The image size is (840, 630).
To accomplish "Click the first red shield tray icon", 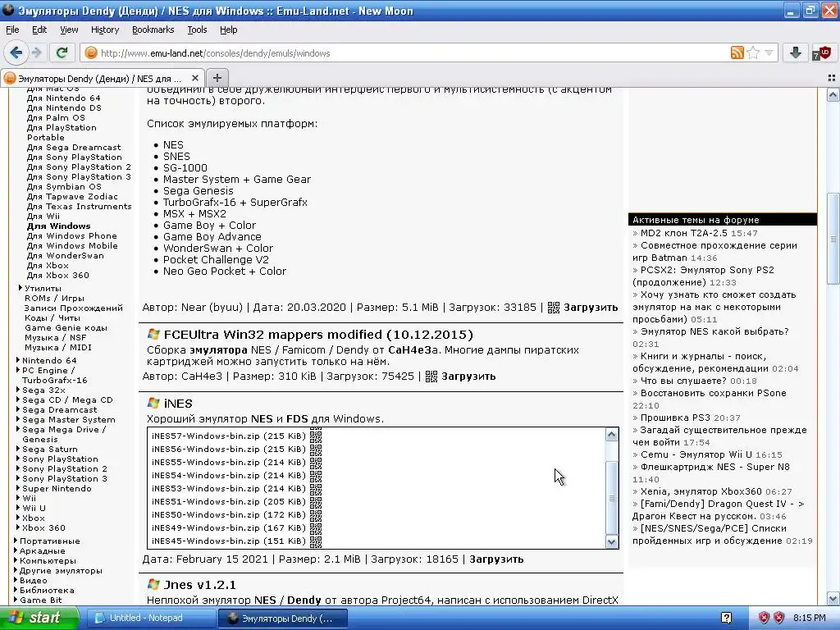I will [x=764, y=618].
